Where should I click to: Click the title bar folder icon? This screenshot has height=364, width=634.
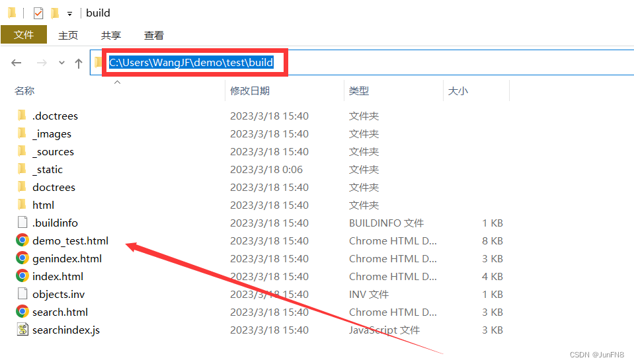click(12, 13)
